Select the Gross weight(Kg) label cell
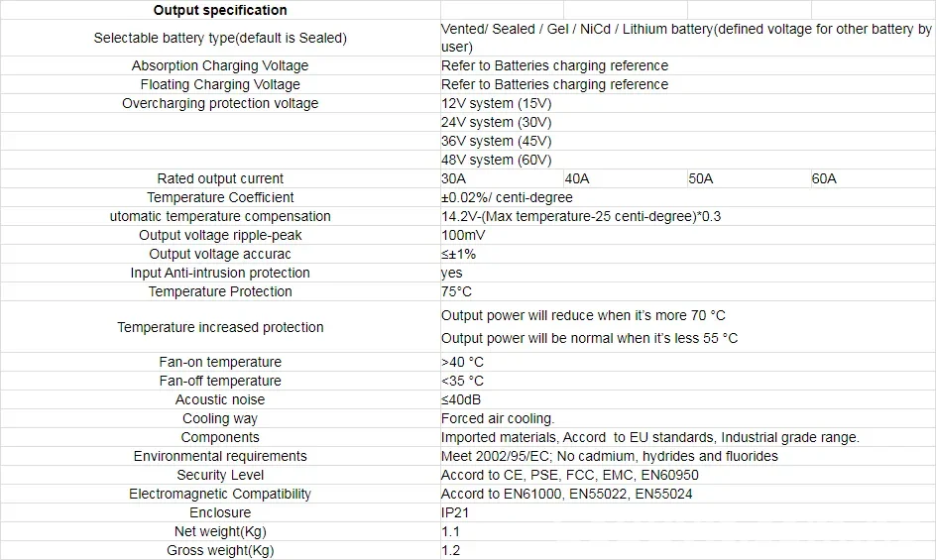Viewport: 936px width, 560px height. [220, 550]
